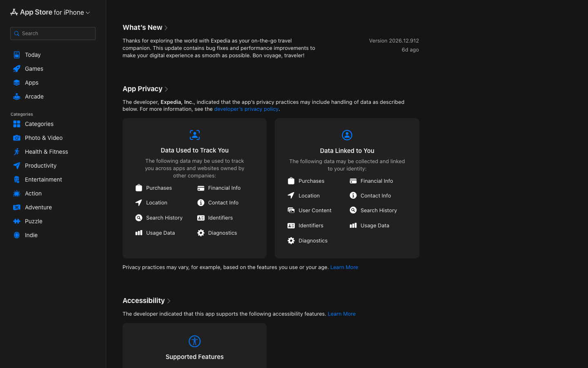Click 'Financial Info' label in Data Linked card

coord(376,181)
